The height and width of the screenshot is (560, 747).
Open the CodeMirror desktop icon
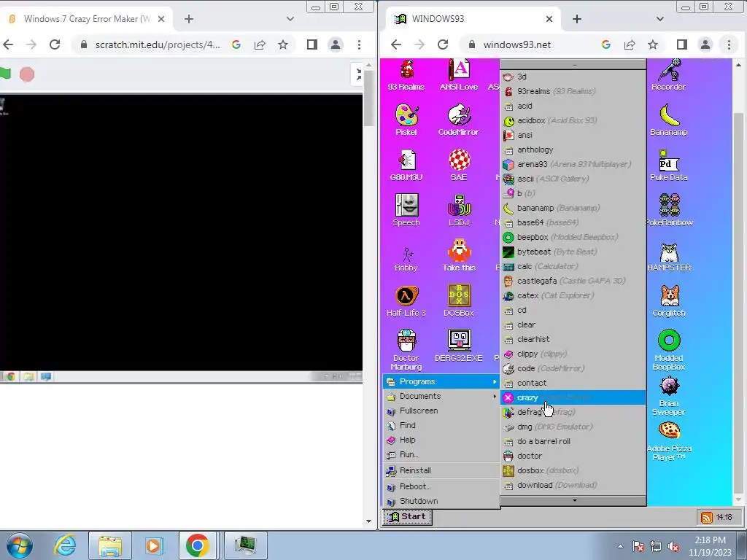pos(458,120)
